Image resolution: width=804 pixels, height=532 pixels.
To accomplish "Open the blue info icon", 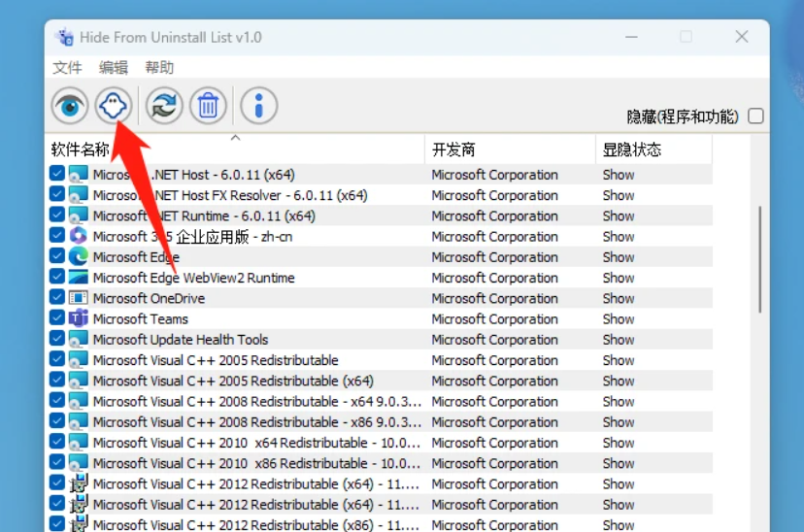I will (x=258, y=106).
